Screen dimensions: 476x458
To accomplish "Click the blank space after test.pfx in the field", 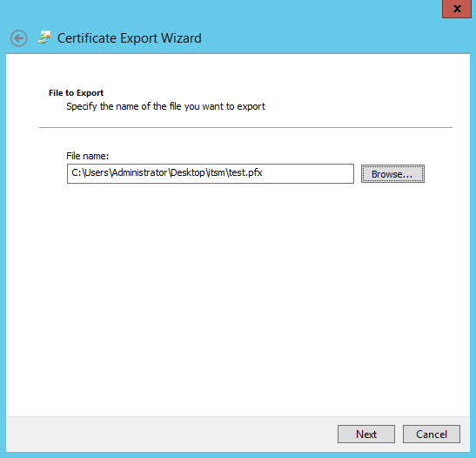I will click(306, 173).
